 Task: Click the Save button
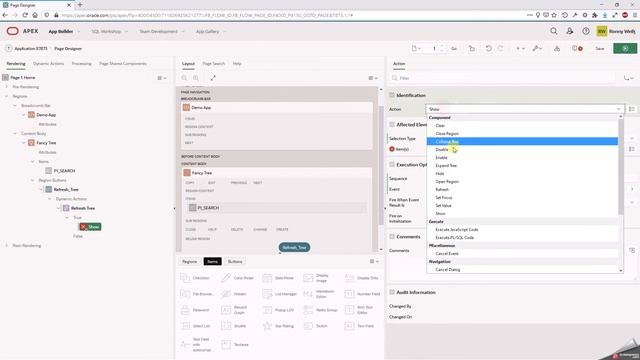(600, 48)
